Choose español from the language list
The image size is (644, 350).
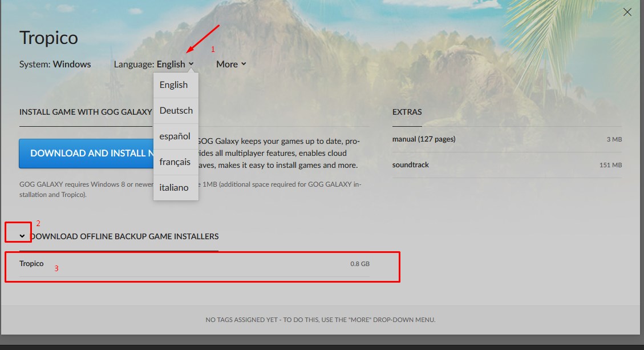[176, 136]
